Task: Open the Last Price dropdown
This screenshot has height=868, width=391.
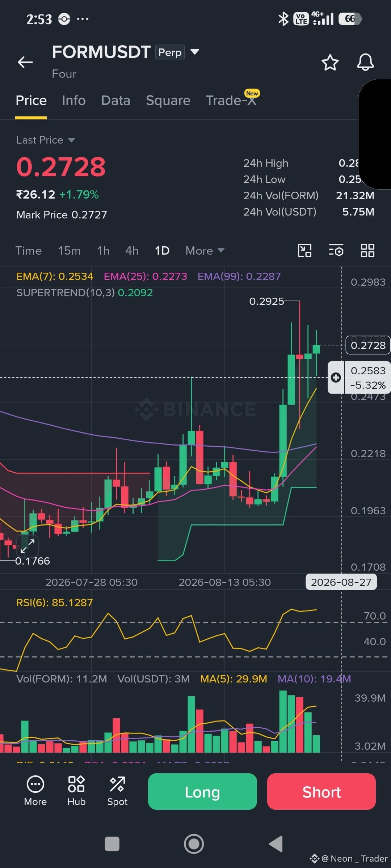Action: 46,140
